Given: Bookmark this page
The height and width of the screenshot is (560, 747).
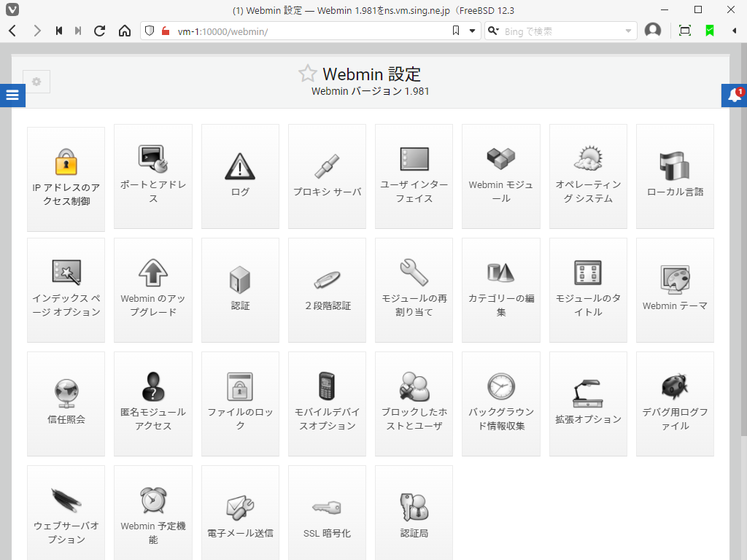Looking at the screenshot, I should point(456,31).
